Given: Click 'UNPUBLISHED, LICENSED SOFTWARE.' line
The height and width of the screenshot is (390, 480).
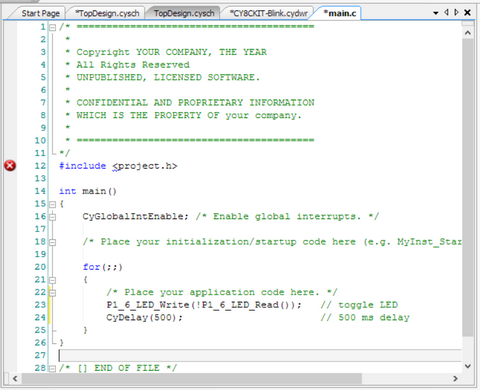Looking at the screenshot, I should click(x=168, y=77).
